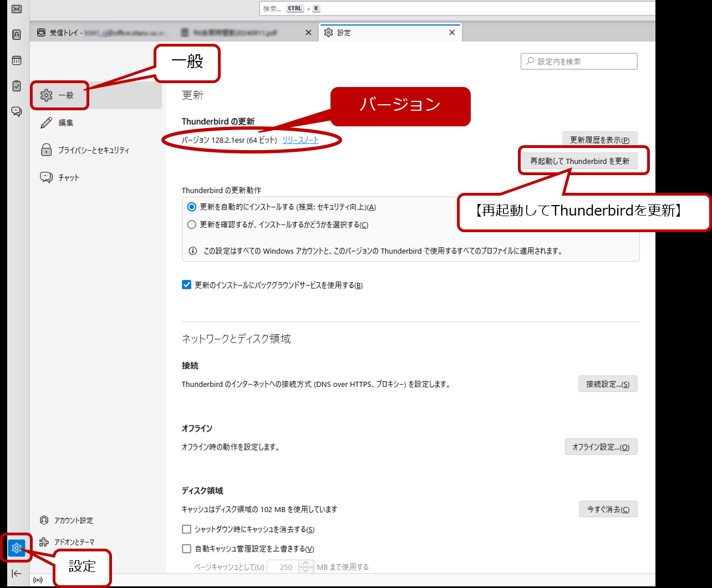Open プライバシーとセキュリティ settings category
The height and width of the screenshot is (588, 712).
click(x=93, y=150)
